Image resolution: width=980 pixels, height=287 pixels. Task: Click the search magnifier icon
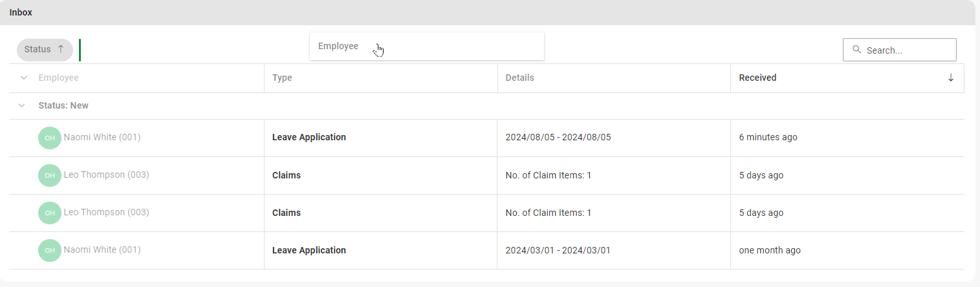[x=856, y=50]
